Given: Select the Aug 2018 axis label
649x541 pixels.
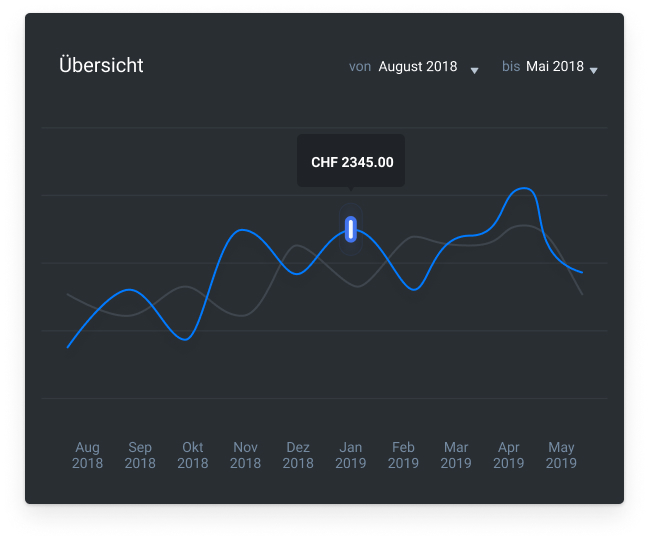Looking at the screenshot, I should pyautogui.click(x=87, y=455).
